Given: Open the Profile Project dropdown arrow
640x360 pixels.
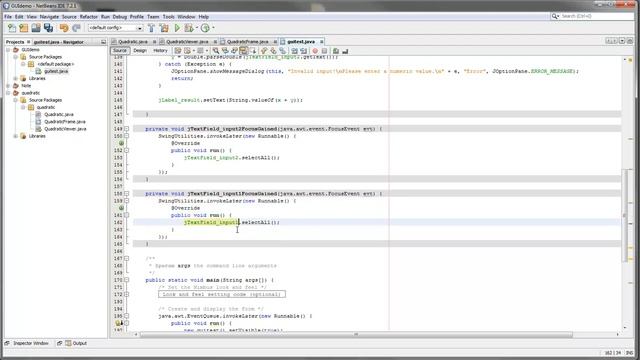Looking at the screenshot, I should coord(213,28).
